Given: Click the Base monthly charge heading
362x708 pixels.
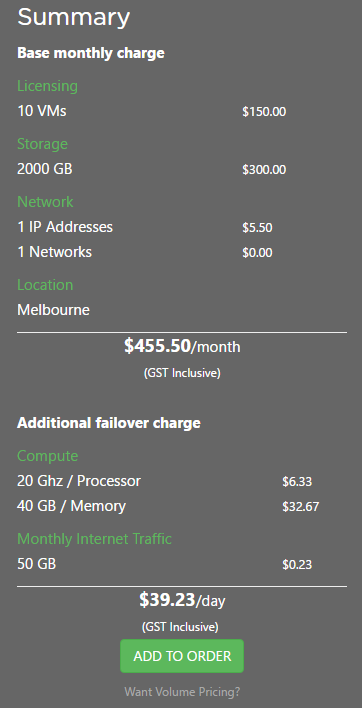Looking at the screenshot, I should click(x=91, y=53).
